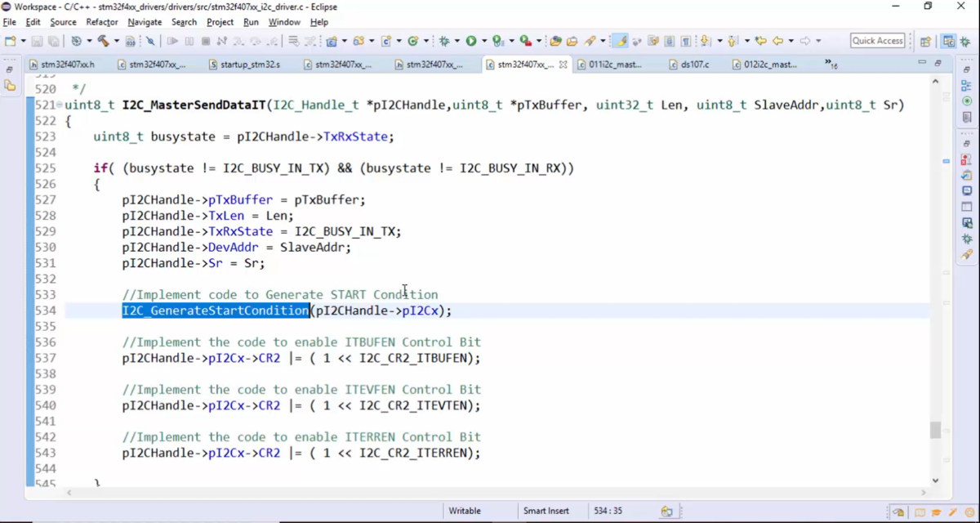Click the highlighted I2C_GenerateStartCondition text
Viewport: 980px width, 523px height.
[216, 311]
